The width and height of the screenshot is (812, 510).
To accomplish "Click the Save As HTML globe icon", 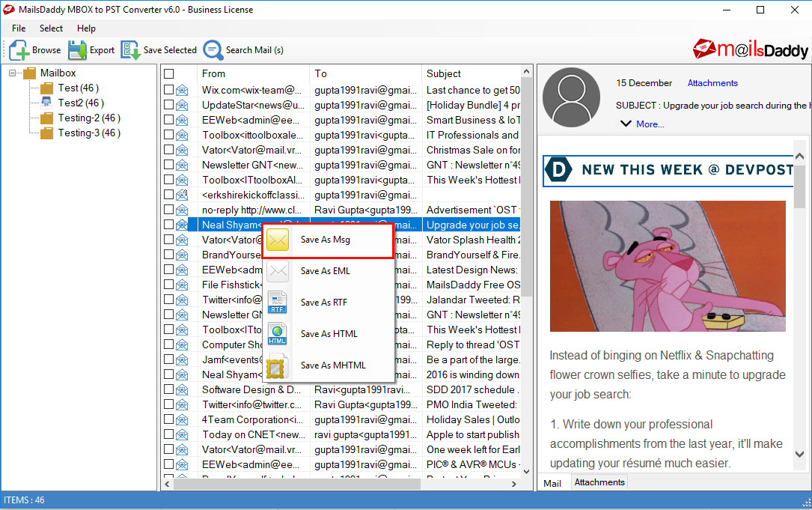I will (278, 334).
